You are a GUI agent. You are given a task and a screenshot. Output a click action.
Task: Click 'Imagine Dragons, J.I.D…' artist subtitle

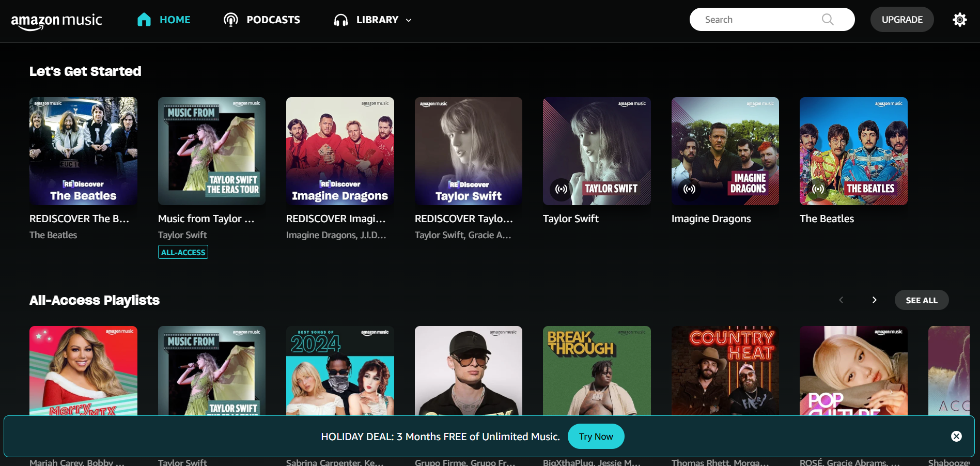click(x=336, y=235)
